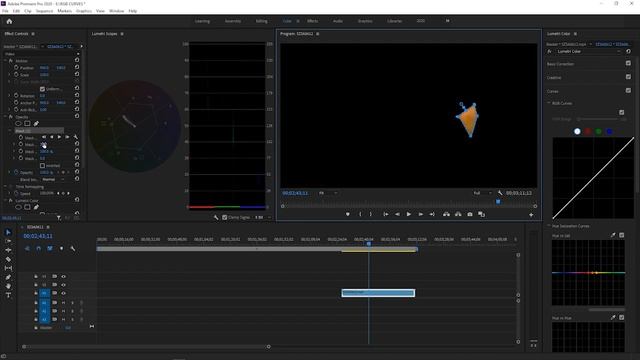Image resolution: width=640 pixels, height=360 pixels.
Task: Go to Out point in Program monitor
Action: tap(432, 214)
